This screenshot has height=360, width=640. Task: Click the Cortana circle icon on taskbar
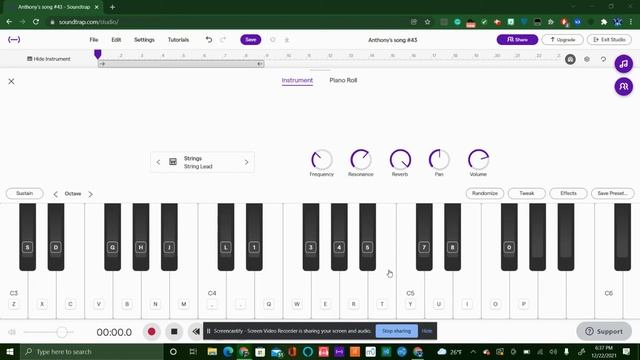tap(173, 351)
